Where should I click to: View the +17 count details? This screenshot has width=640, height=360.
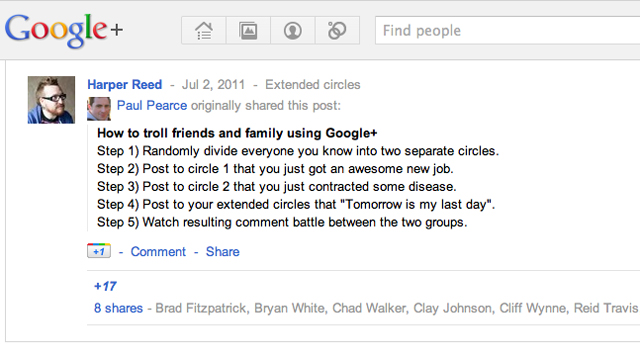pyautogui.click(x=105, y=286)
